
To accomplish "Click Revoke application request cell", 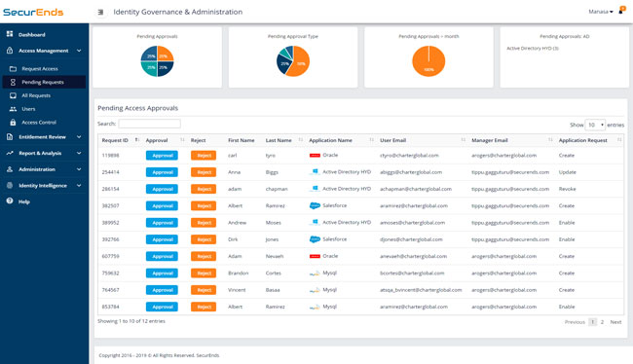I will (567, 189).
